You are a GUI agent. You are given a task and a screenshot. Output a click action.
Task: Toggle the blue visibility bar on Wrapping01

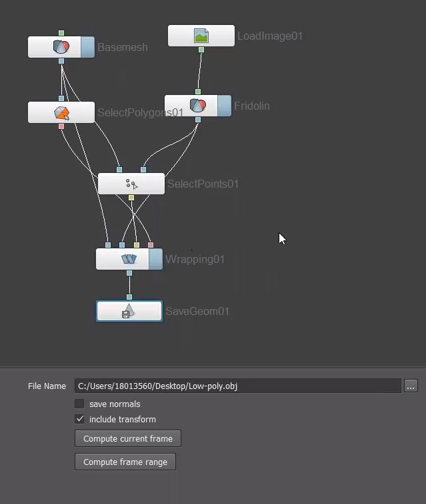156,259
